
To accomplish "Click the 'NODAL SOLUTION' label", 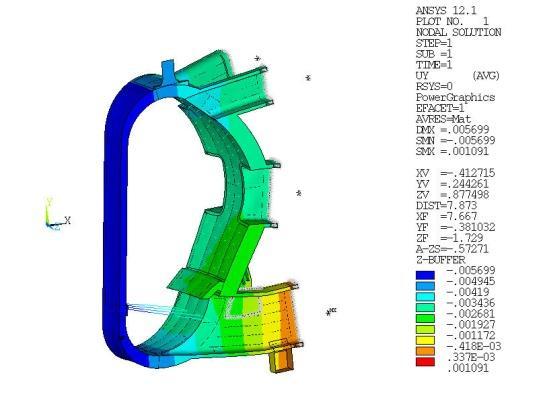I will pyautogui.click(x=458, y=32).
